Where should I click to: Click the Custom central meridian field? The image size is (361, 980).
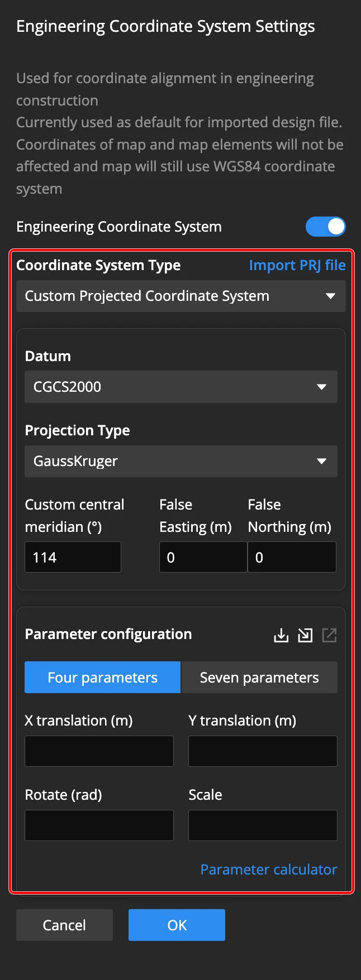tap(73, 557)
